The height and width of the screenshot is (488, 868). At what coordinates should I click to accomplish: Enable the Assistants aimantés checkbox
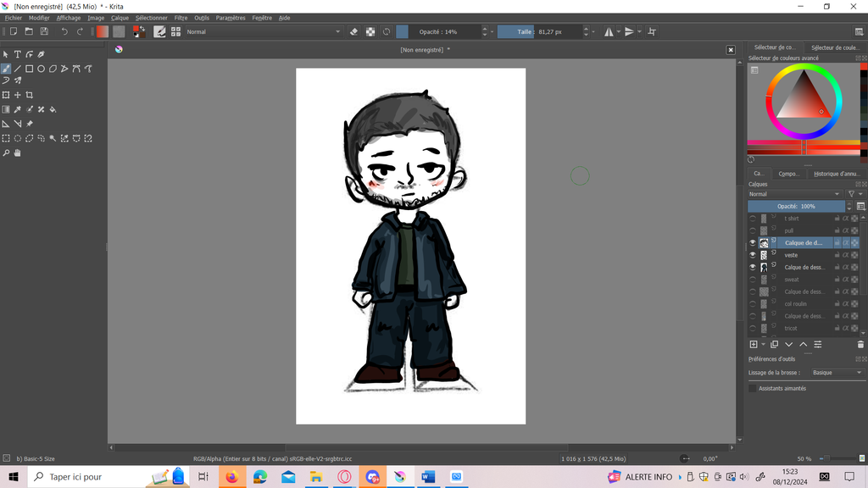coord(753,388)
